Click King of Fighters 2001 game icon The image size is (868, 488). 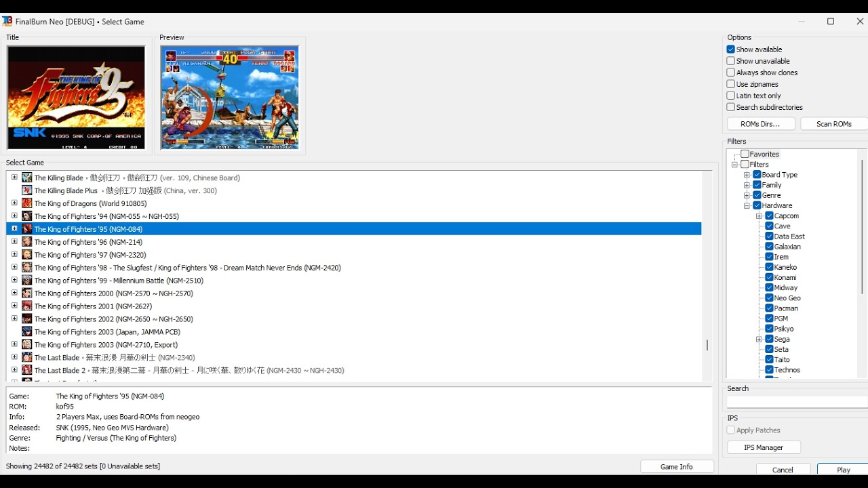coord(27,306)
